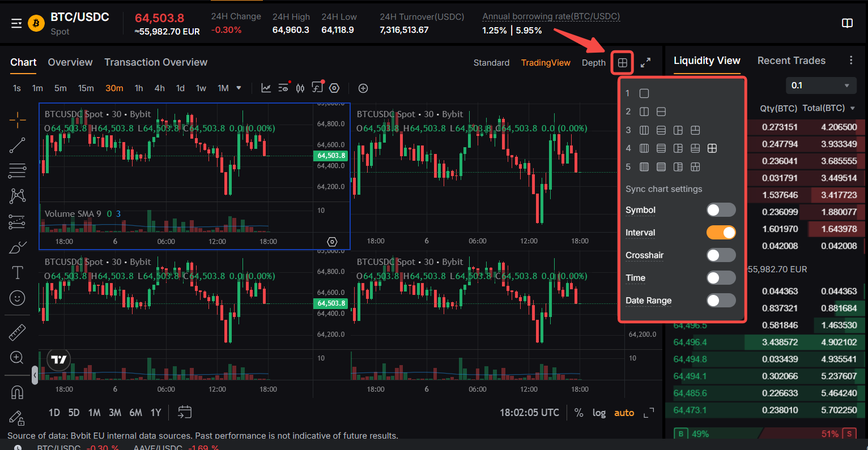Enable Time sync switch
The height and width of the screenshot is (450, 868).
pos(721,278)
